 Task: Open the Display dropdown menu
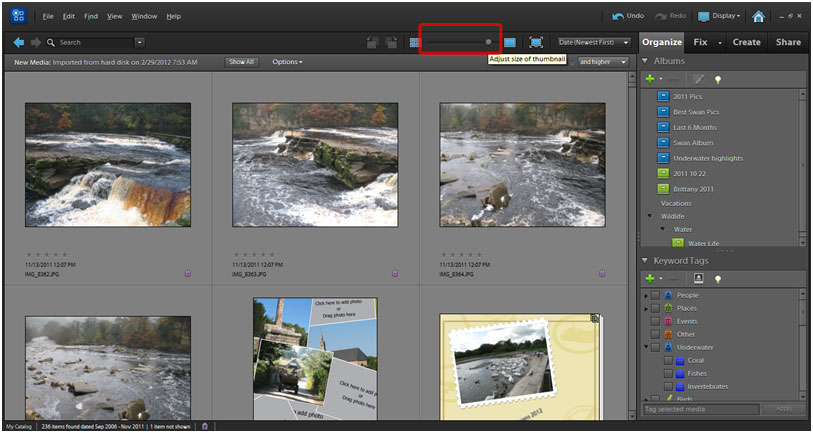click(x=720, y=17)
